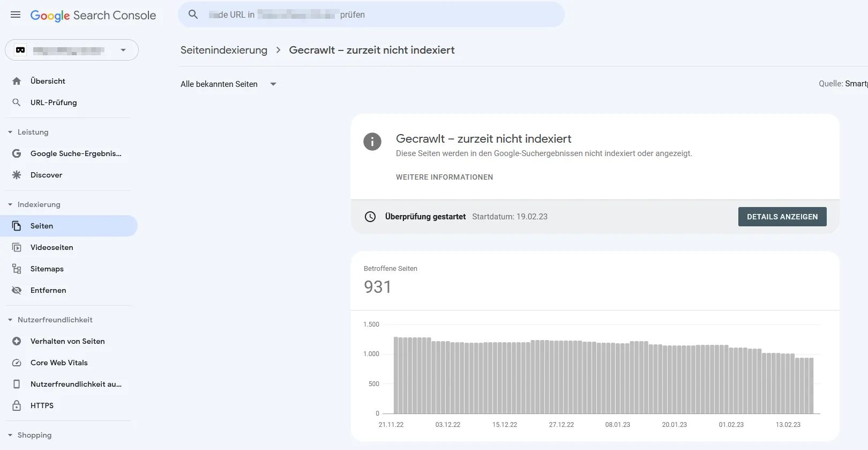Click the info icon on the status card

pos(372,142)
